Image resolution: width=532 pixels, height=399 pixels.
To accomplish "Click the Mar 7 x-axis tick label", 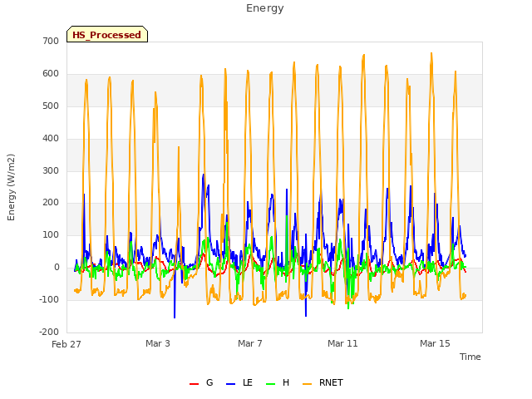I will [x=250, y=343].
